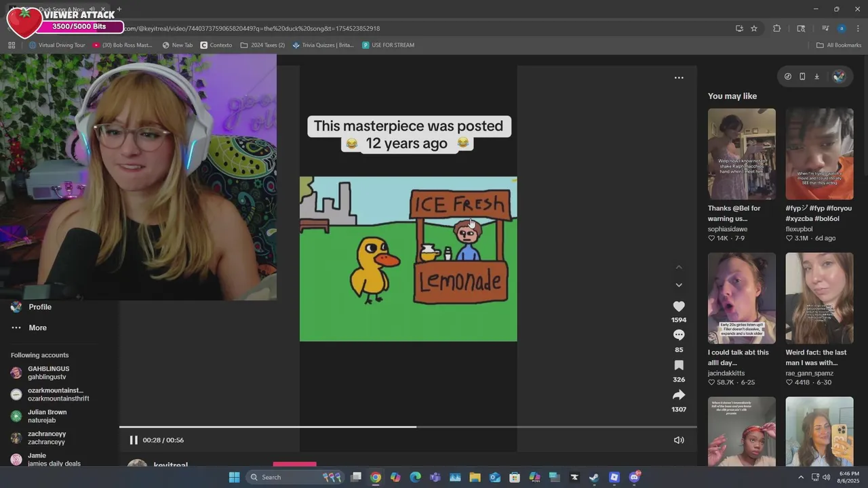Image resolution: width=868 pixels, height=488 pixels.
Task: Open the comments bubble showing 85
Action: click(679, 335)
